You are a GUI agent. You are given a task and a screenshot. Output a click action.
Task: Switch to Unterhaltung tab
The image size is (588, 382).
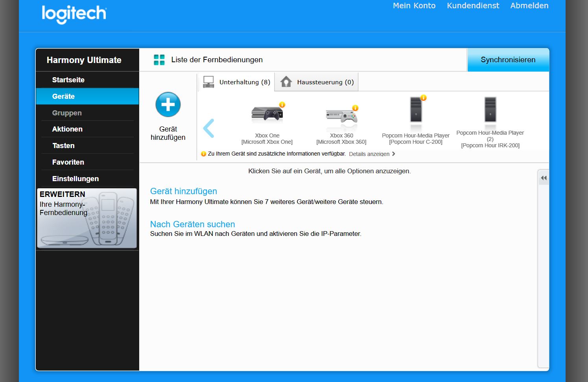[x=237, y=82]
